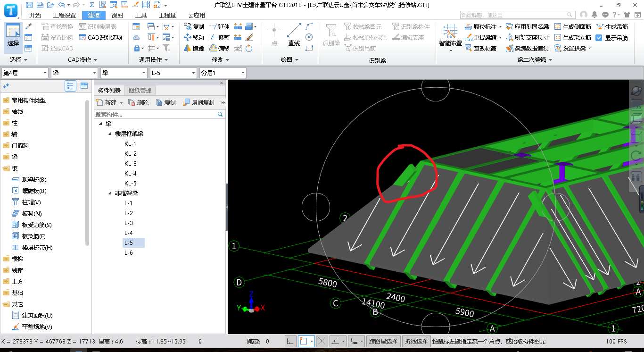Screen dimensions: 644x352
Task: Select KL-3 in the component tree
Action: point(131,163)
